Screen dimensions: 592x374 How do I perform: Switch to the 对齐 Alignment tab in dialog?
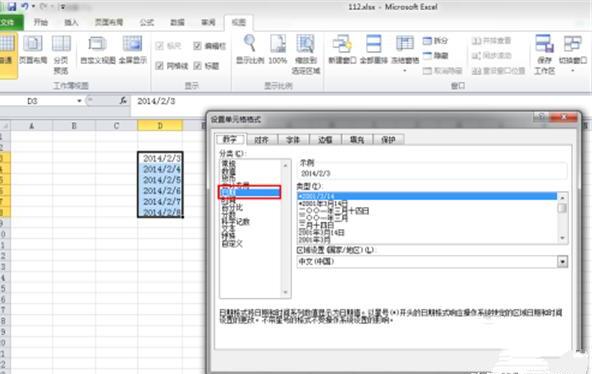click(x=262, y=140)
